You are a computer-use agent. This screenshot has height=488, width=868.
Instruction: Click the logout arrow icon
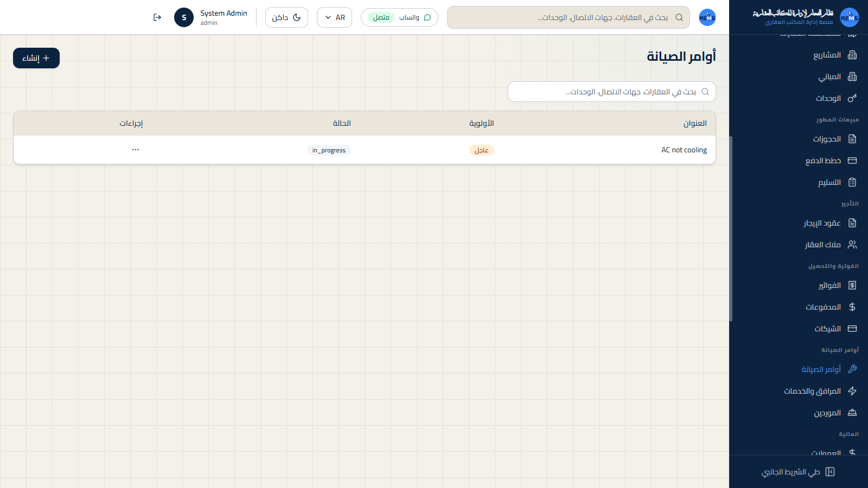157,17
